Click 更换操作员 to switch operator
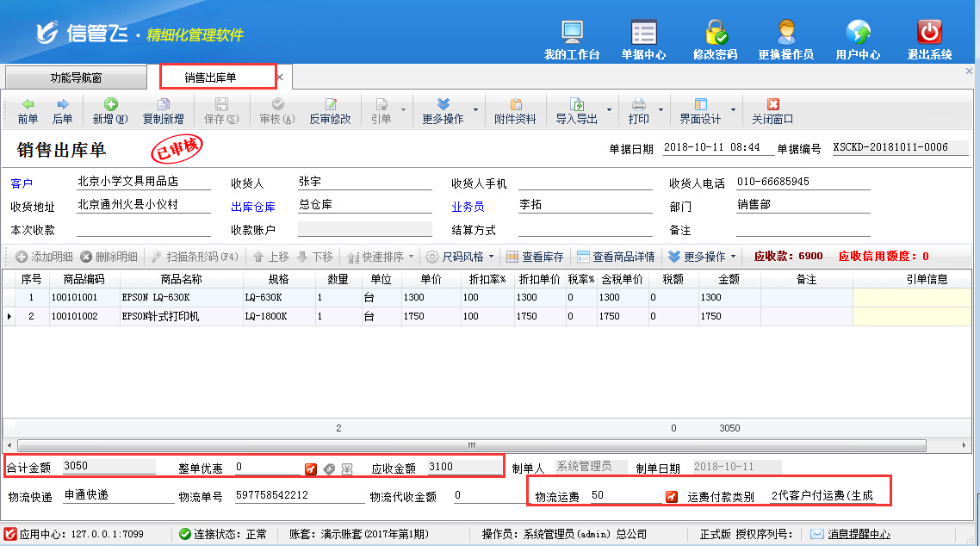The width and height of the screenshot is (980, 546). pos(785,40)
